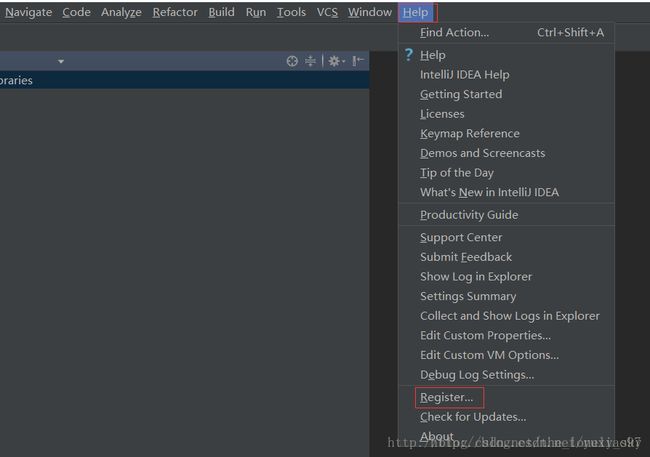Open What's New in IntelliJ IDEA

[506, 192]
